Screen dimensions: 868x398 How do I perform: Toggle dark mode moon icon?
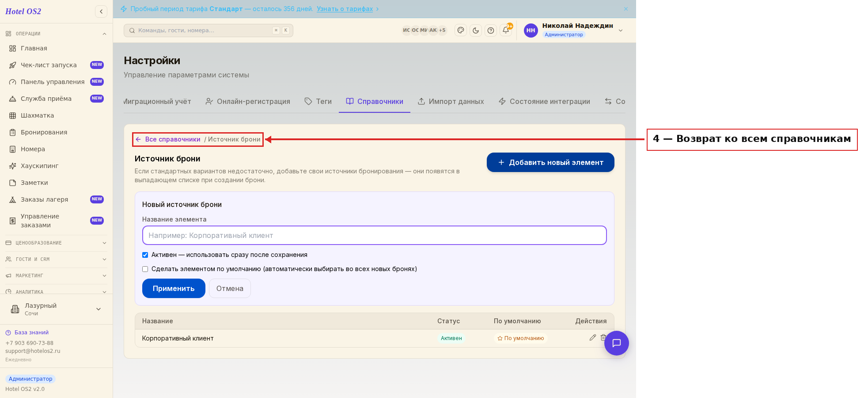click(476, 31)
